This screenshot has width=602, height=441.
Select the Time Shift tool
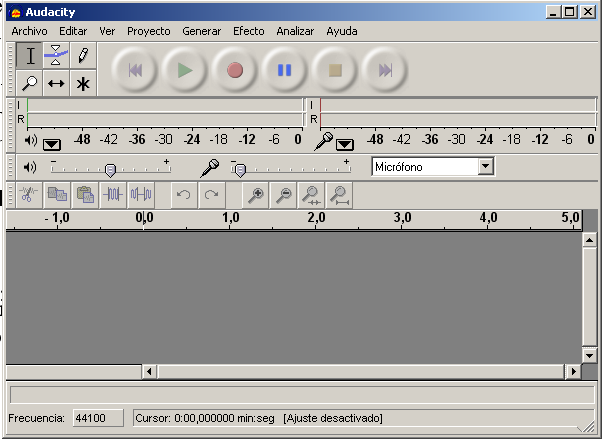(x=56, y=84)
